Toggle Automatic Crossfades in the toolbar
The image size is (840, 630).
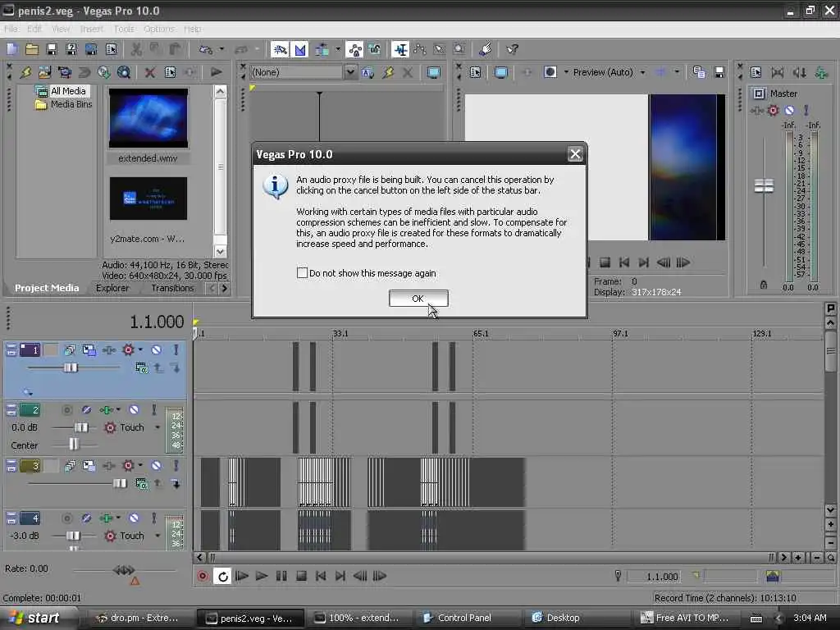[300, 50]
